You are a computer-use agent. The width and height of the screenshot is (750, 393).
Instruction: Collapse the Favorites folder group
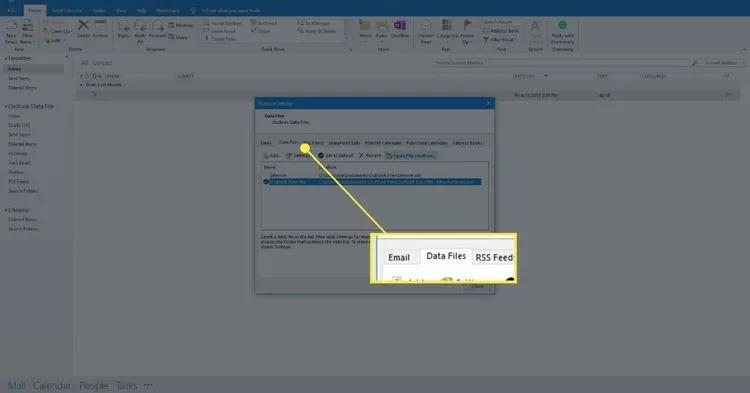[x=6, y=58]
